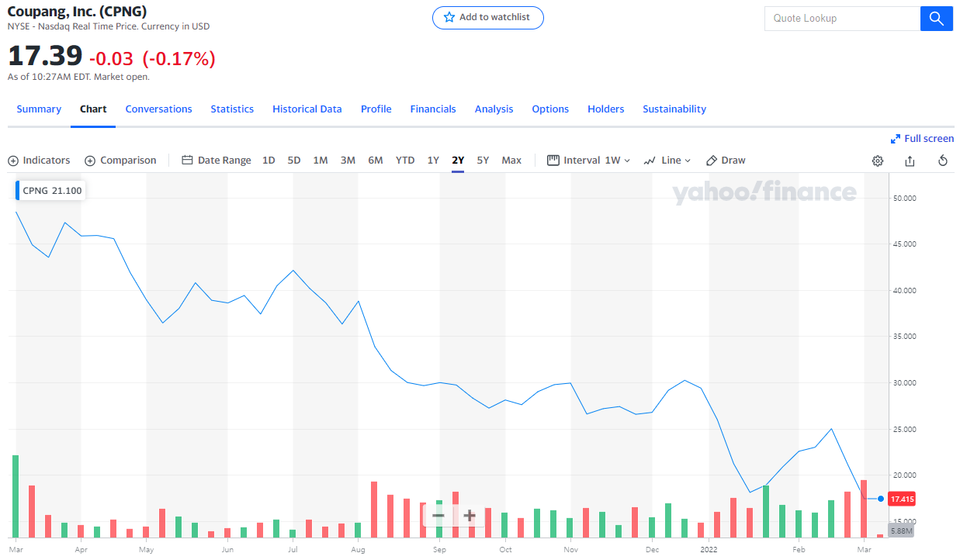The image size is (960, 560).
Task: Select the 2Y range
Action: point(458,161)
